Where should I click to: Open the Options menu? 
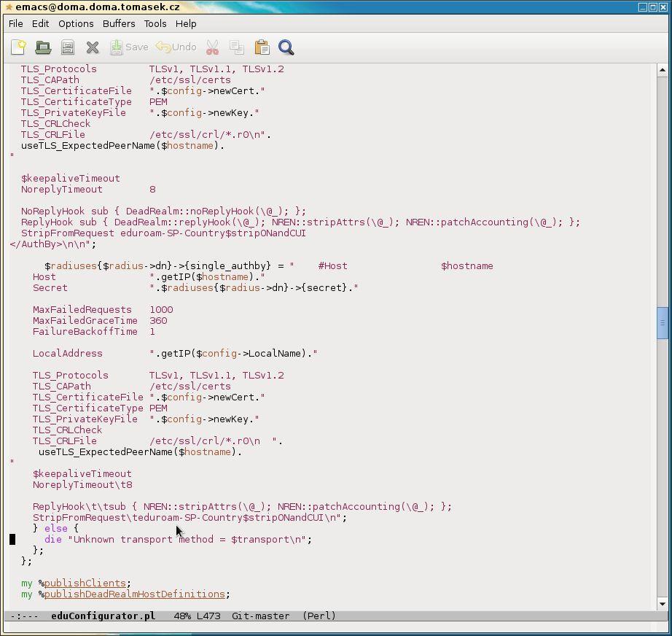(x=76, y=23)
